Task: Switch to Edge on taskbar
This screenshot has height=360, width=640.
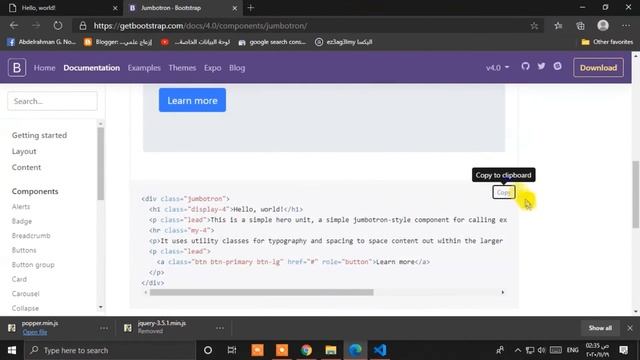Action: pos(355,350)
